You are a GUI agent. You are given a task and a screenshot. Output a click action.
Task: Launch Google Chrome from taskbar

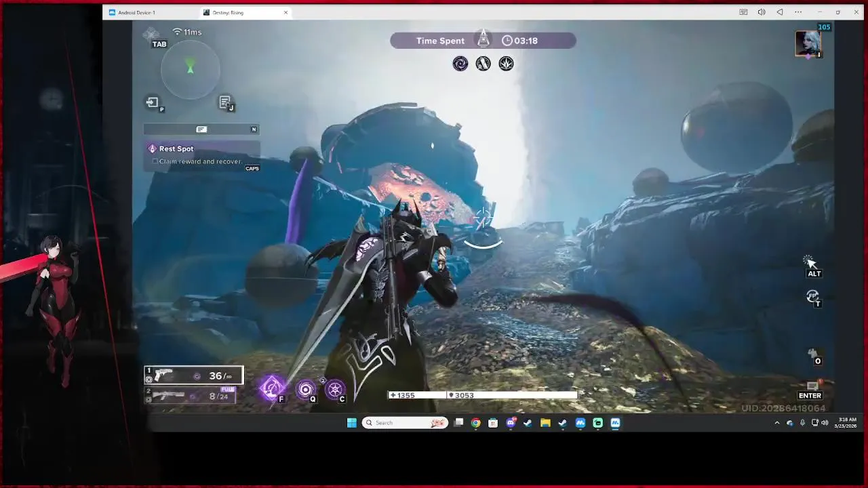(x=476, y=423)
